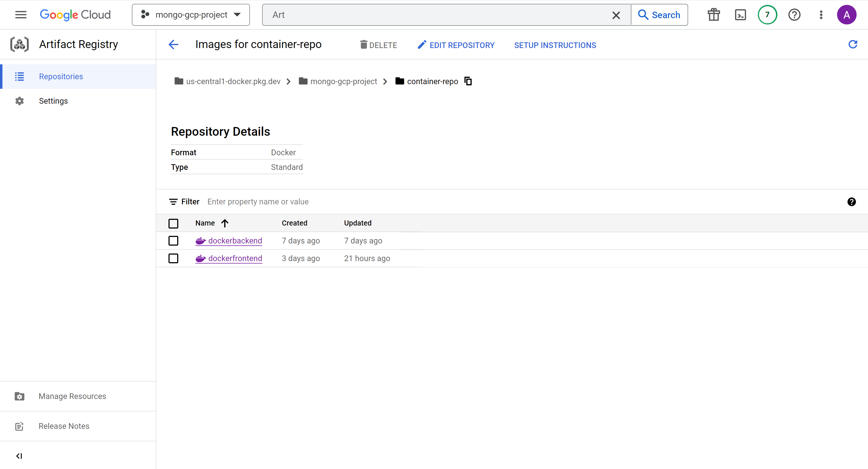Refresh the repository images list
The height and width of the screenshot is (469, 868).
[853, 45]
